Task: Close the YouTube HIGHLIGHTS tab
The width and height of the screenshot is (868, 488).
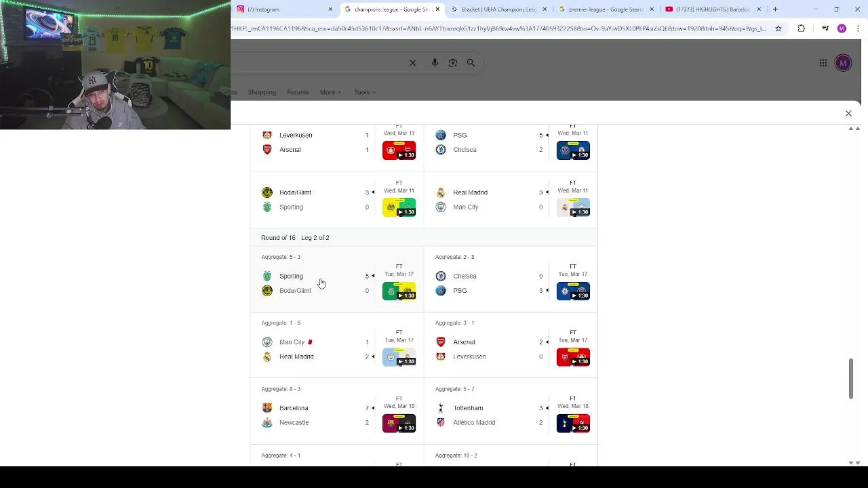Action: tap(759, 9)
